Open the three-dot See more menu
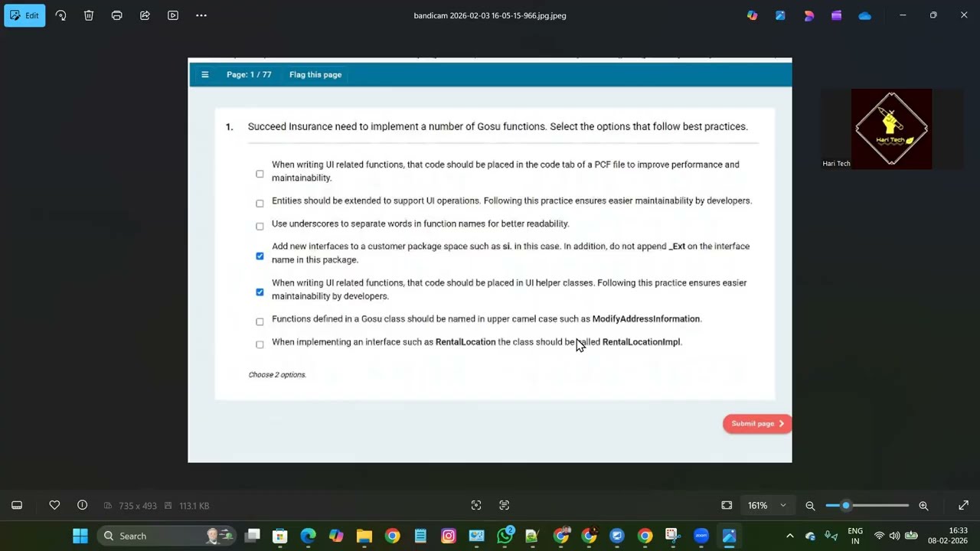Viewport: 980px width, 551px height. [x=201, y=15]
